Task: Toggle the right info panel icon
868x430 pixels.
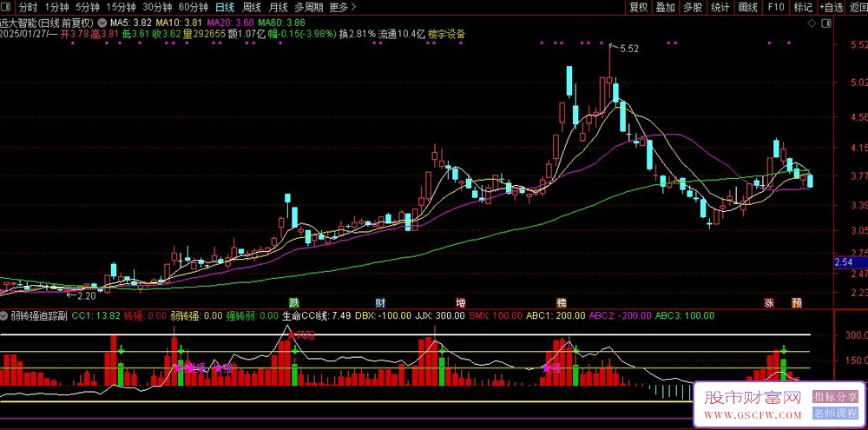Action: (827, 23)
